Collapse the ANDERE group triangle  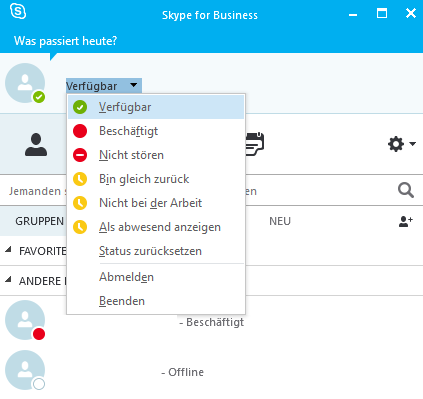(x=8, y=279)
